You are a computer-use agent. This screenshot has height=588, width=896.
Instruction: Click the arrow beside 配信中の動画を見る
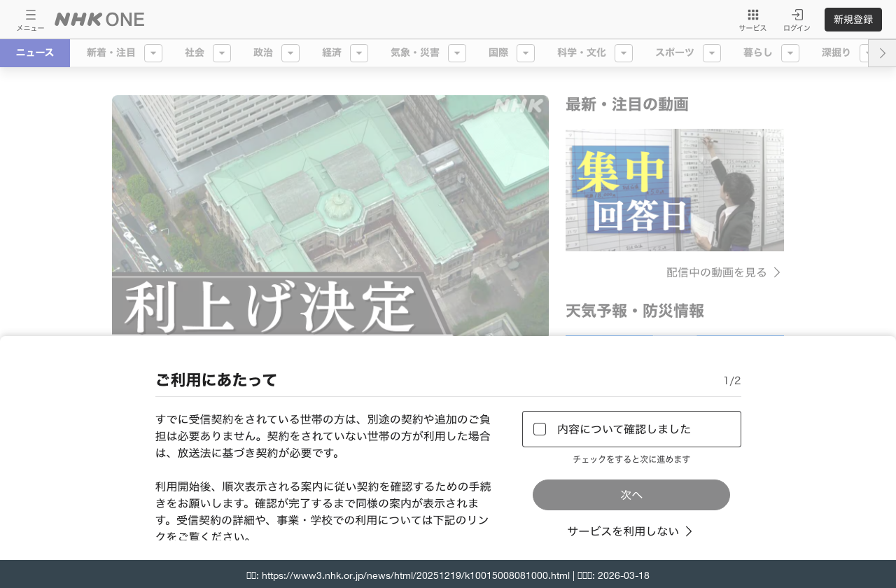(x=777, y=273)
